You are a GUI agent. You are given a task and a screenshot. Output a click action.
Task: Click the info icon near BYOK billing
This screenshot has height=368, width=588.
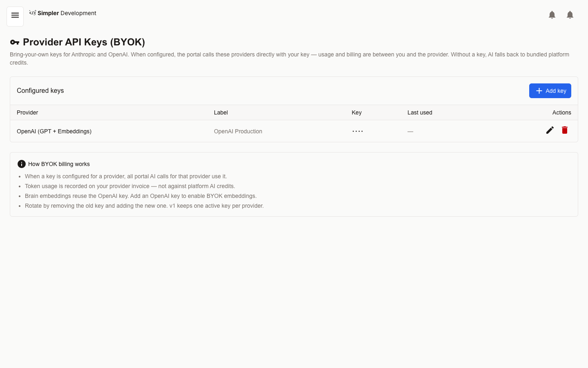(x=22, y=164)
